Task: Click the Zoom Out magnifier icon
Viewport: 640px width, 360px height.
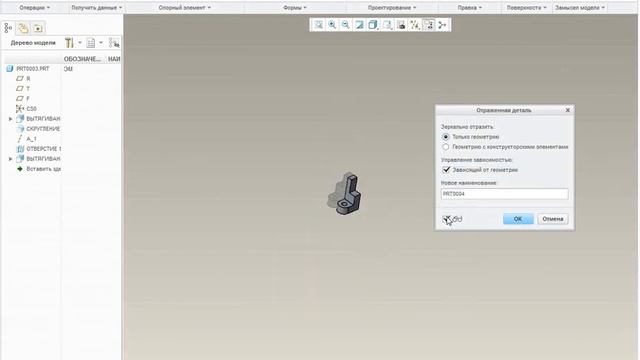Action: (x=346, y=25)
